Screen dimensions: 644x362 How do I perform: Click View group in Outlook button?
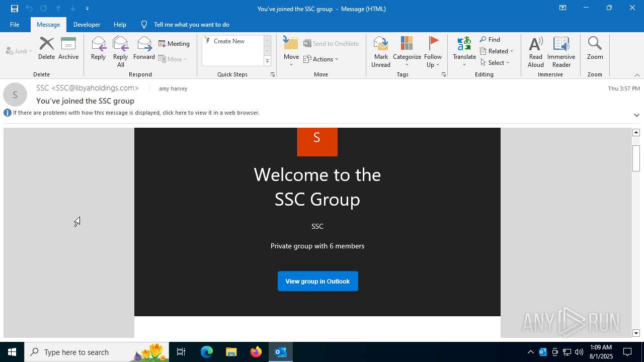coord(317,281)
